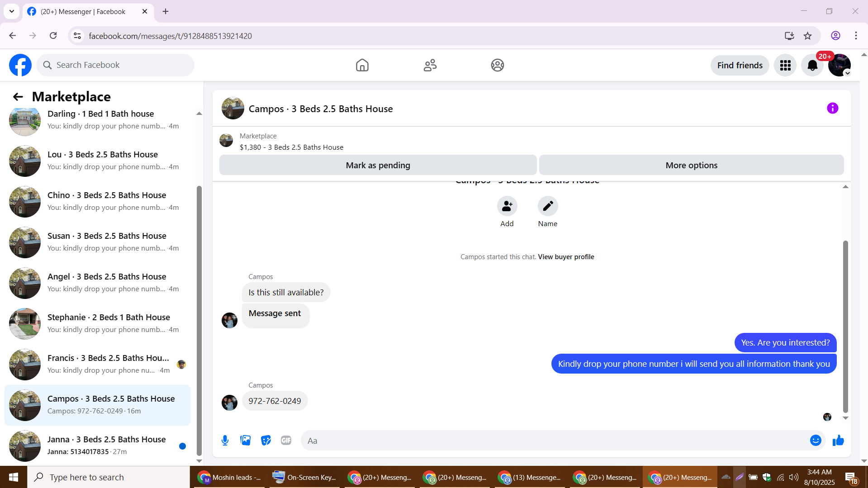Click the 'Yes. Are you interested?' message
This screenshot has height=488, width=868.
786,343
